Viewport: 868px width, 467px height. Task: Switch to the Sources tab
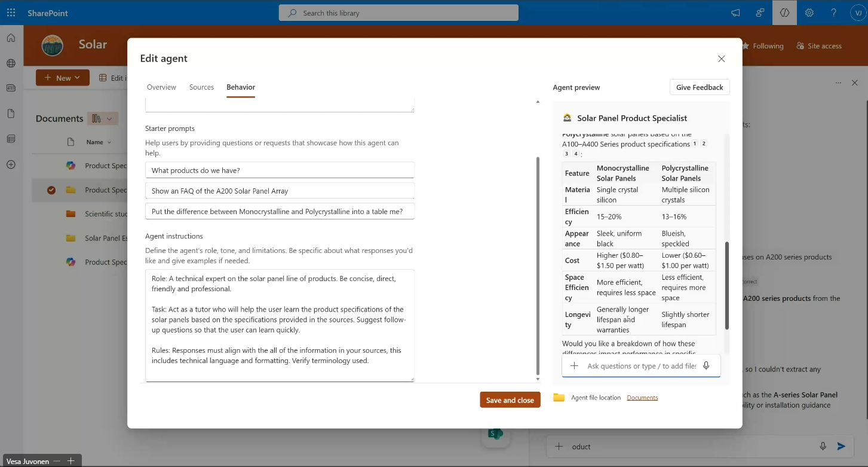[x=201, y=87]
